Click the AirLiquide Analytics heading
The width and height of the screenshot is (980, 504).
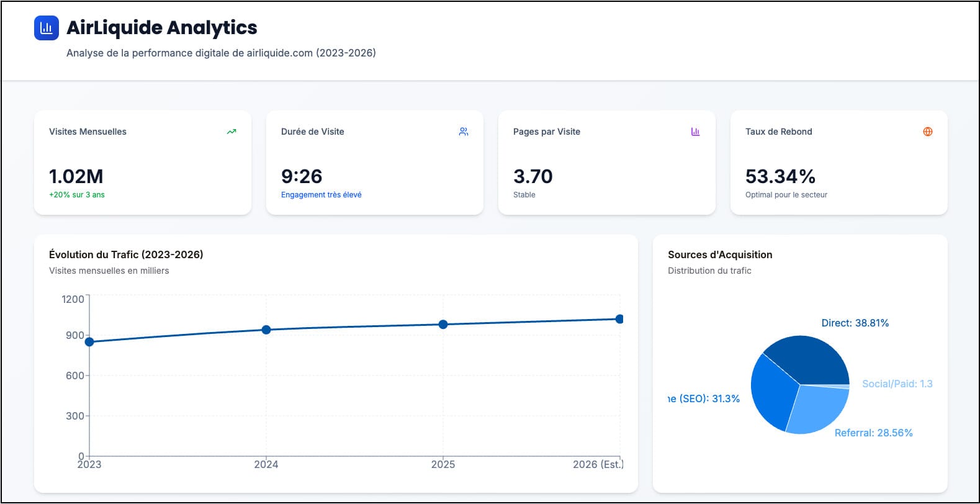click(x=161, y=28)
